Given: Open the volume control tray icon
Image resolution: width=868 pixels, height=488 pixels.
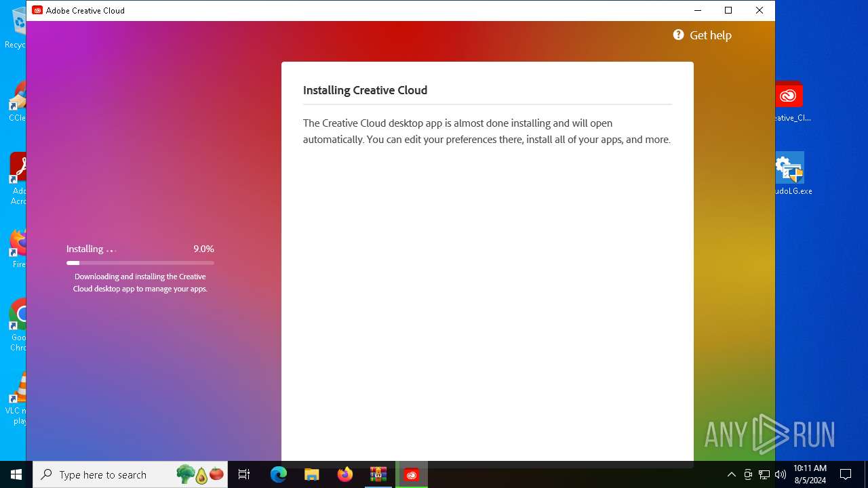Looking at the screenshot, I should (781, 474).
